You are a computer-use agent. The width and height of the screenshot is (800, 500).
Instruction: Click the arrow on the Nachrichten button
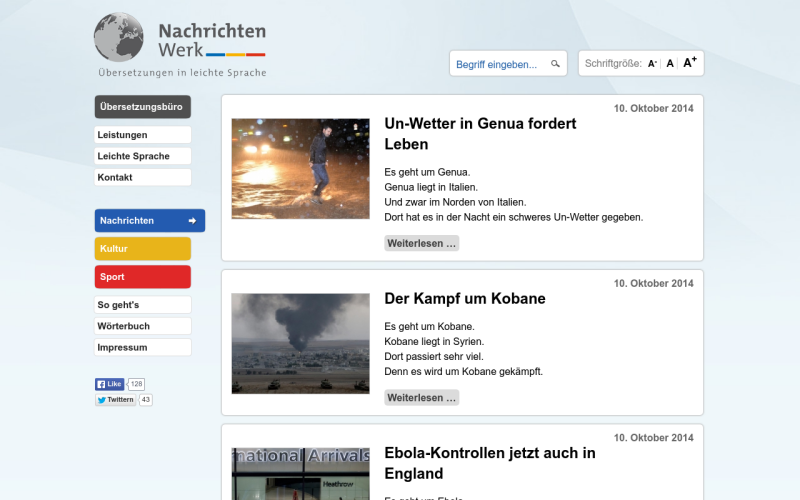tap(192, 220)
